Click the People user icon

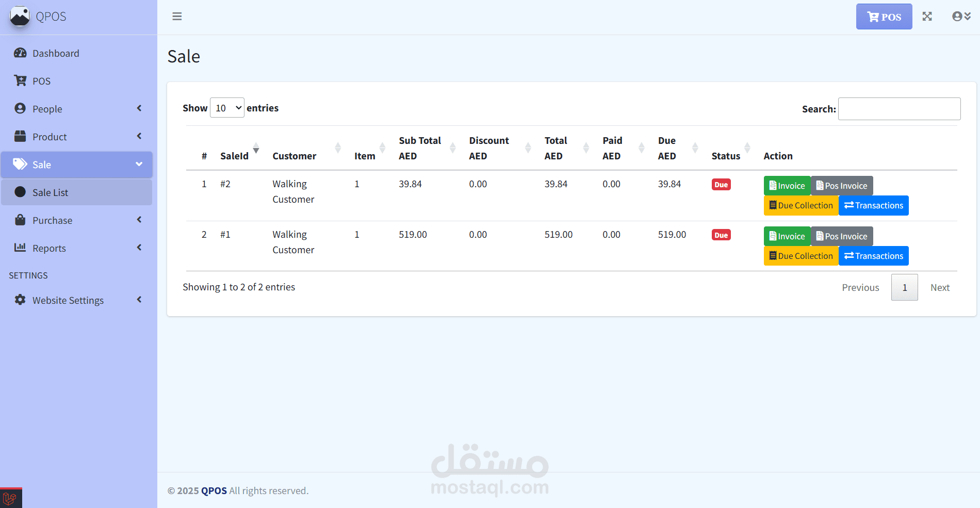[x=20, y=108]
